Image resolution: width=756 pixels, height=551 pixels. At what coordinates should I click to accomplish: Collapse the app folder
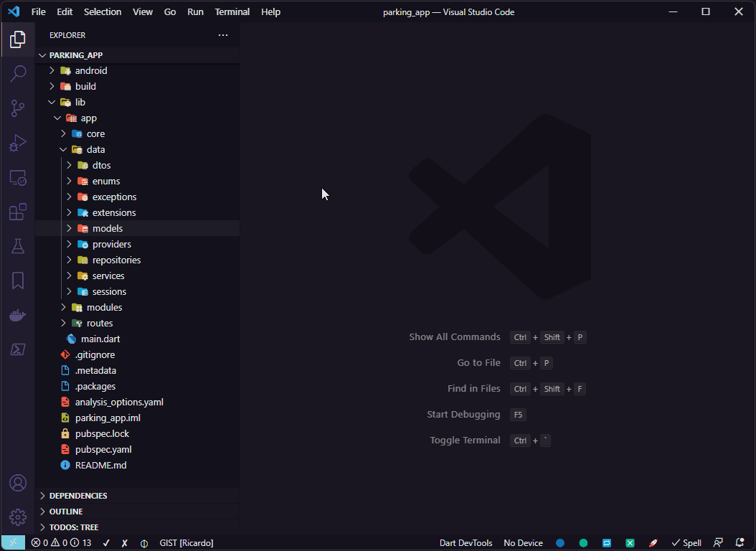[138, 118]
